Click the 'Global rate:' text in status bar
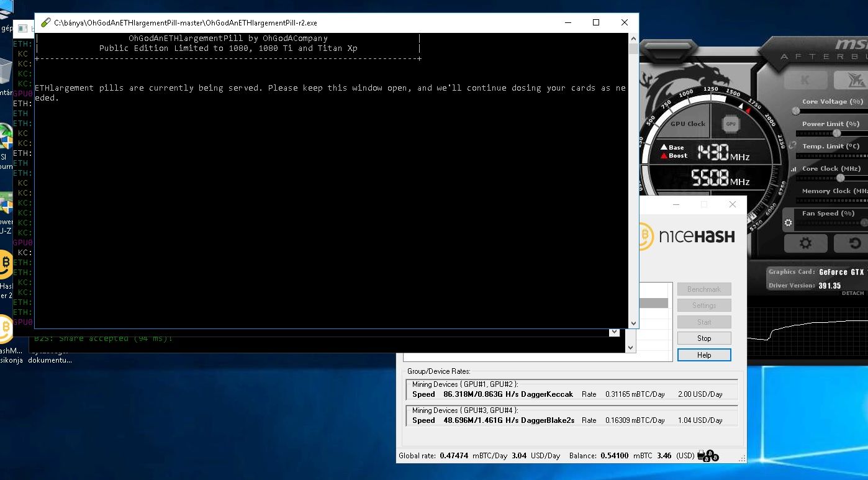 coord(417,456)
